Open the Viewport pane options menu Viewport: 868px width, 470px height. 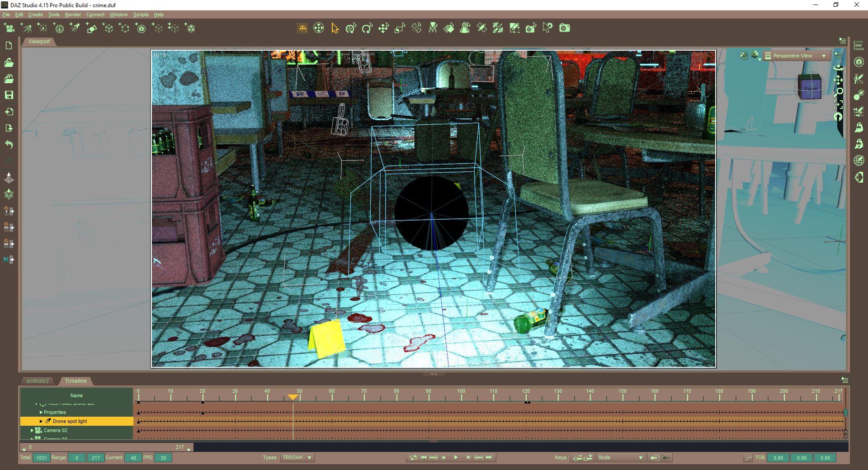(842, 41)
